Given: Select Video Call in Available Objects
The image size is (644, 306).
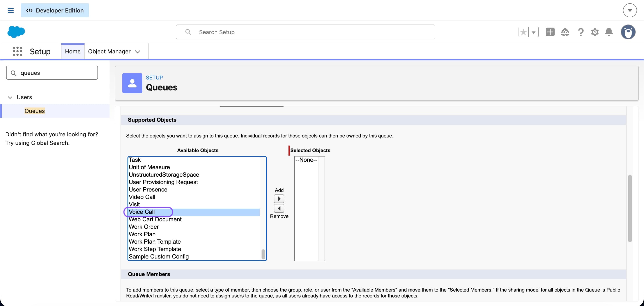Looking at the screenshot, I should (194, 197).
